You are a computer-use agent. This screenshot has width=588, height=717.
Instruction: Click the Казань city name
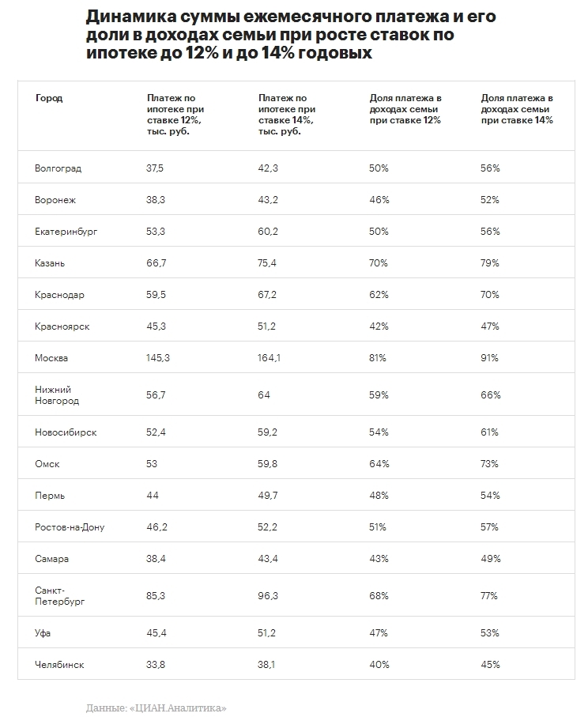point(50,263)
